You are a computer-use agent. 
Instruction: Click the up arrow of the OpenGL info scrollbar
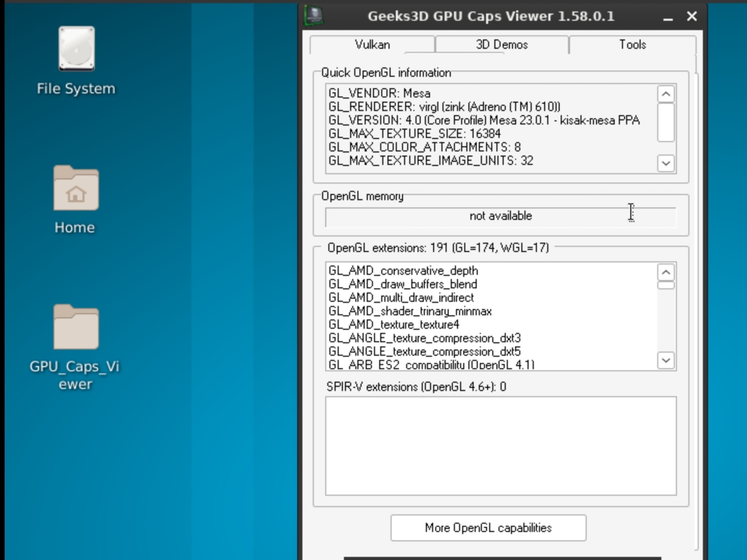(666, 94)
